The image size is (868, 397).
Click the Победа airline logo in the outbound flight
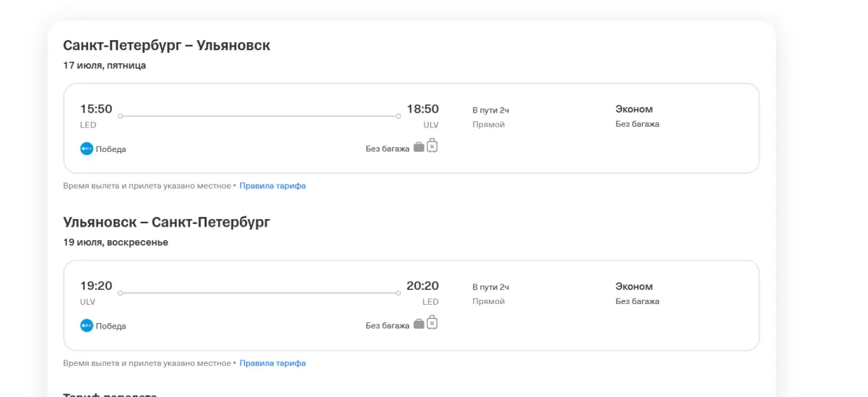(x=86, y=149)
